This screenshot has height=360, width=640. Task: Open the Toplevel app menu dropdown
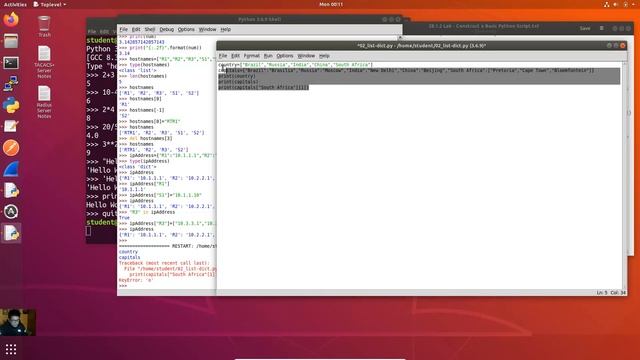tap(50, 4)
